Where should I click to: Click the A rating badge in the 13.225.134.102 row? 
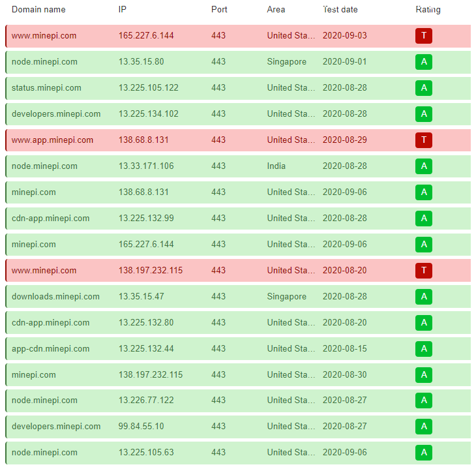click(423, 114)
